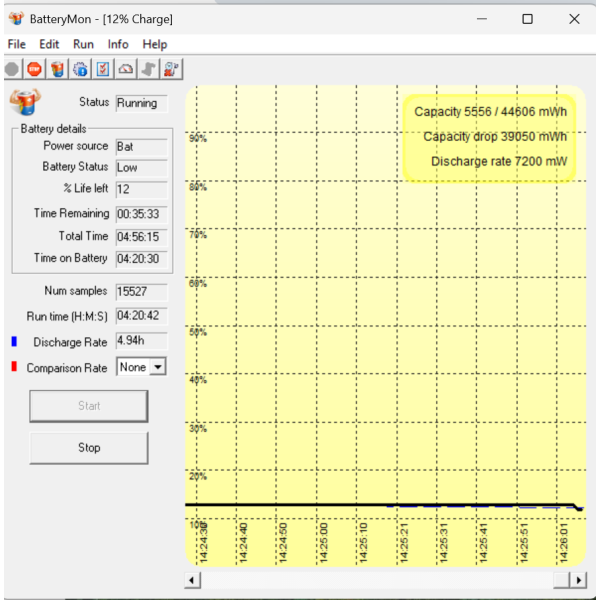Click the chart scrollbar right arrow

578,580
